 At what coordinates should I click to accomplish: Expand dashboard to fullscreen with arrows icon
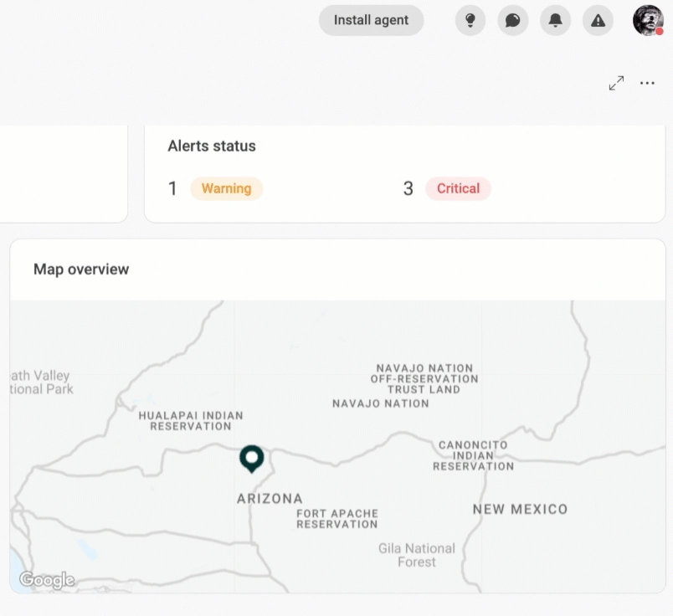[x=616, y=83]
